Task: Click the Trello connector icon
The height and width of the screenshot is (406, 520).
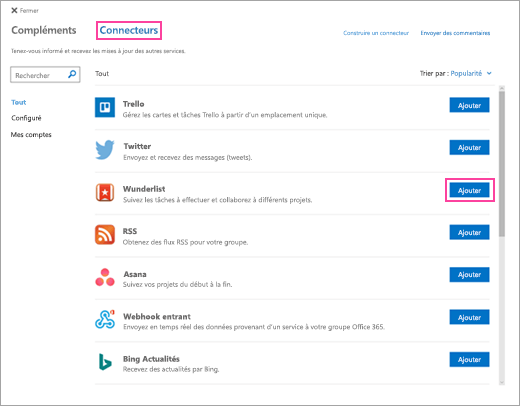Action: pyautogui.click(x=105, y=107)
